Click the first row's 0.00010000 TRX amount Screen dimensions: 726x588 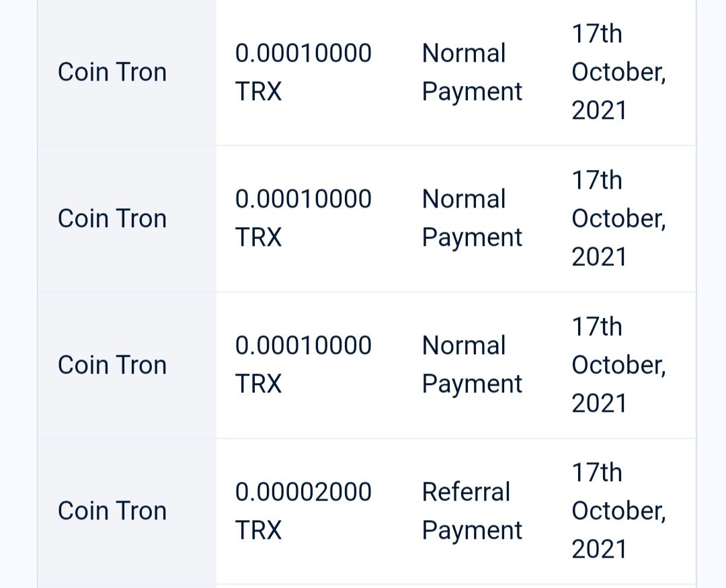pos(303,72)
